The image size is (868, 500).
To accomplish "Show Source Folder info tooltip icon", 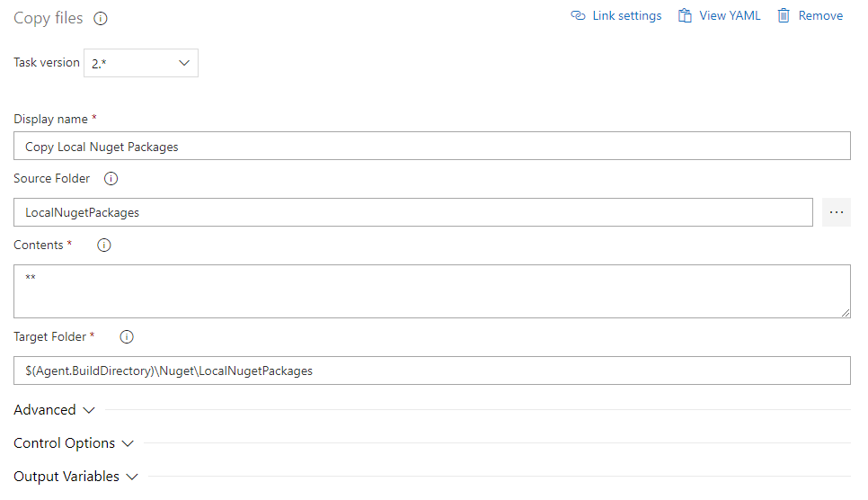I will tap(111, 178).
